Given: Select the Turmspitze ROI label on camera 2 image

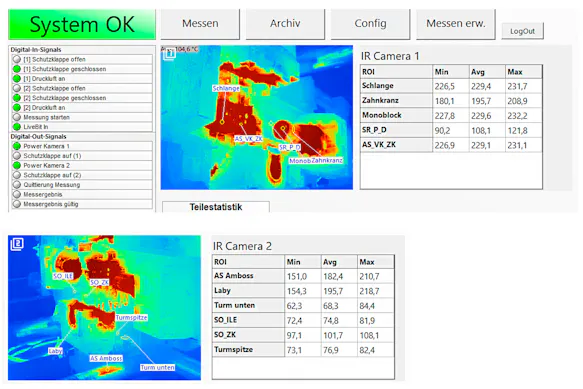Looking at the screenshot, I should pyautogui.click(x=132, y=318).
